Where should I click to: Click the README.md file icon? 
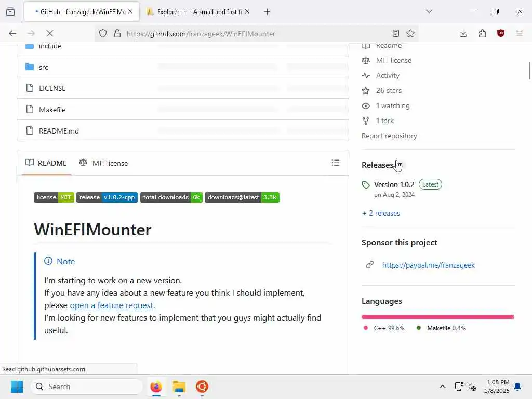[30, 130]
